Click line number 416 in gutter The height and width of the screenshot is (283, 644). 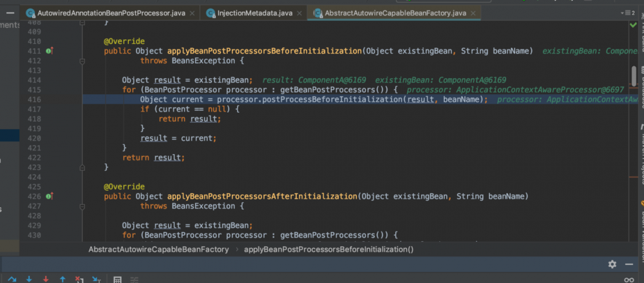[34, 99]
